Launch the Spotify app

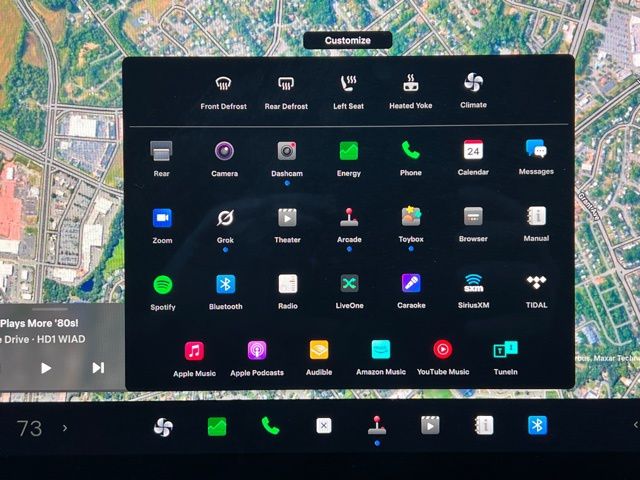click(x=163, y=285)
